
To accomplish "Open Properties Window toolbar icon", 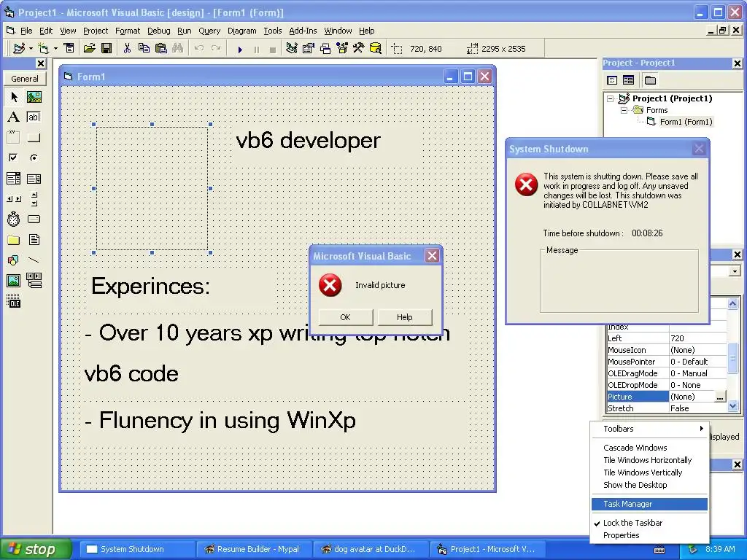I will click(x=309, y=48).
